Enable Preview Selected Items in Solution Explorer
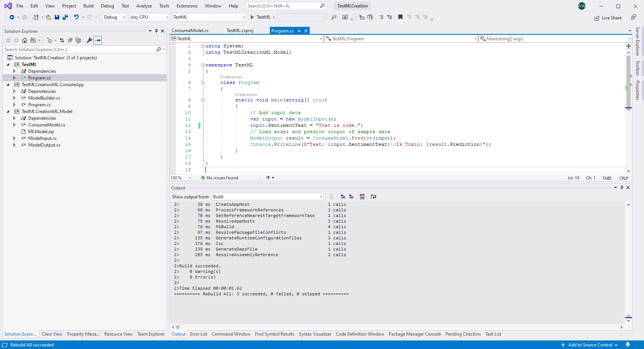The height and width of the screenshot is (349, 644). 98,40
